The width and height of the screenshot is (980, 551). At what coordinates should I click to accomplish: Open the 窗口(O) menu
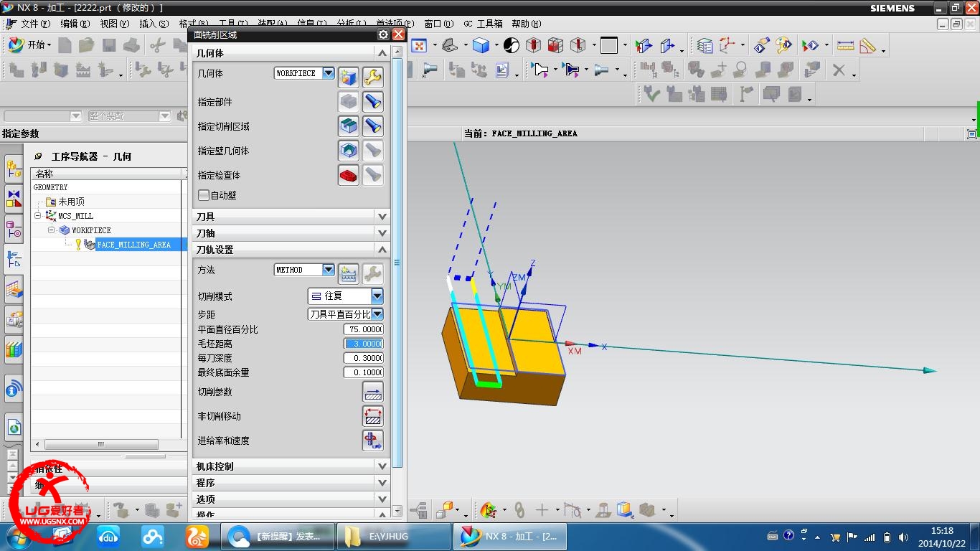438,24
